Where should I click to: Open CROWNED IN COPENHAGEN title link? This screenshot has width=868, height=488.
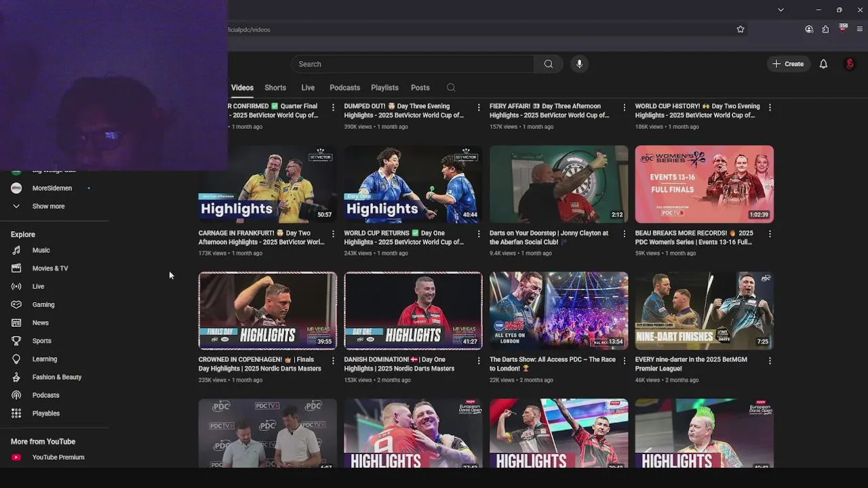(x=260, y=364)
